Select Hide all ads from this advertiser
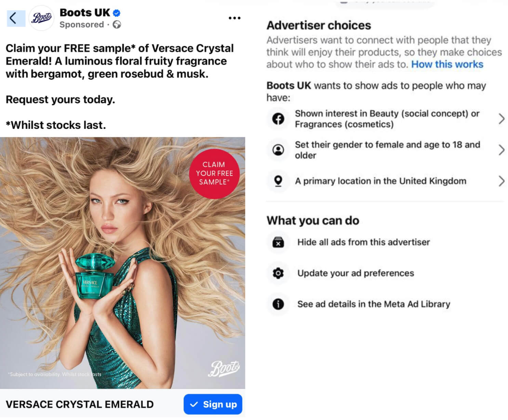 coord(364,242)
